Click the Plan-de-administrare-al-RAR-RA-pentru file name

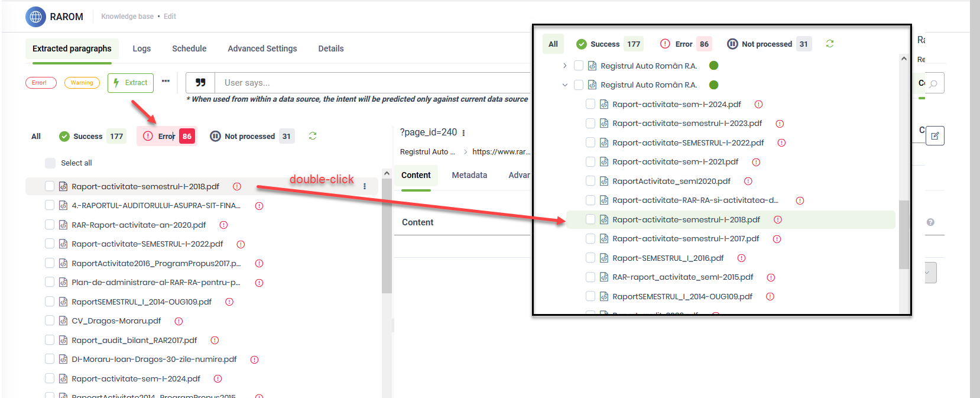pyautogui.click(x=156, y=283)
